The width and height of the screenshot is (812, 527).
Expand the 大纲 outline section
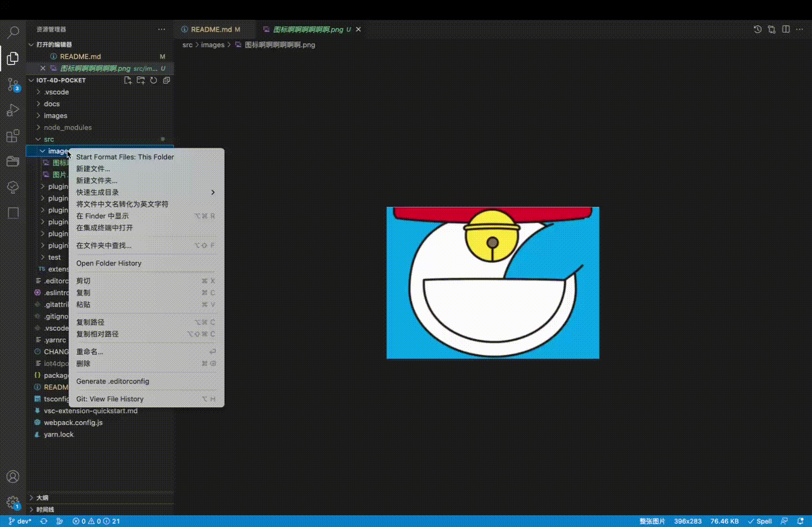101,497
